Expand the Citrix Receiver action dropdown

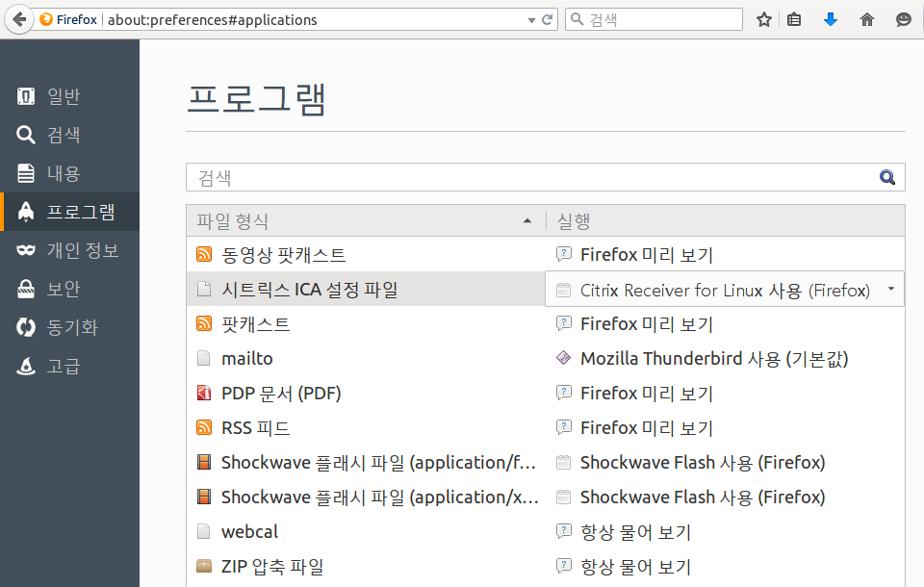point(890,289)
